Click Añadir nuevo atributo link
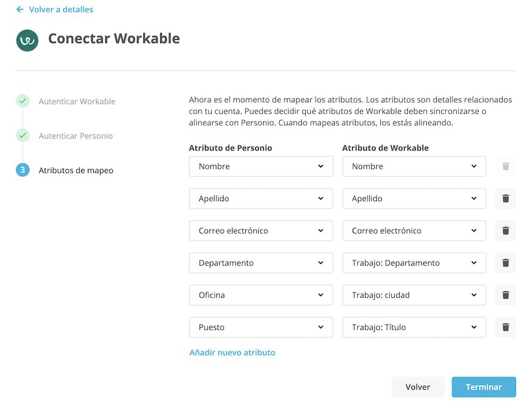 click(232, 352)
